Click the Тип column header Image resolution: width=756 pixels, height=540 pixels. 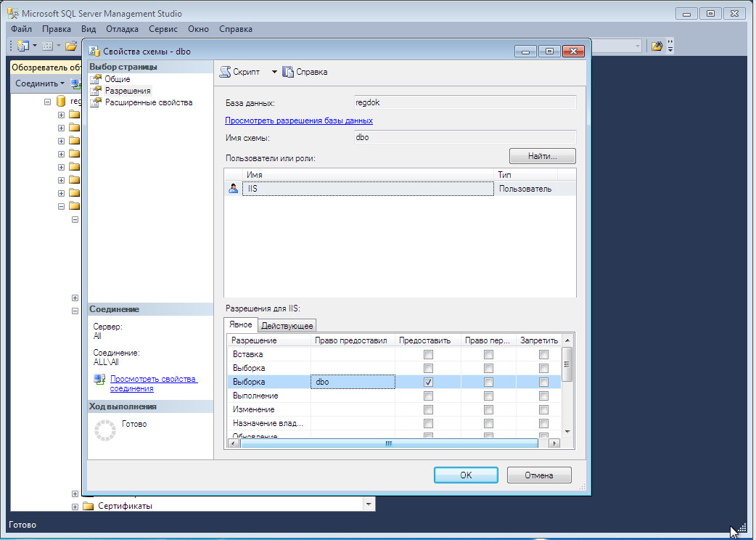(x=525, y=174)
